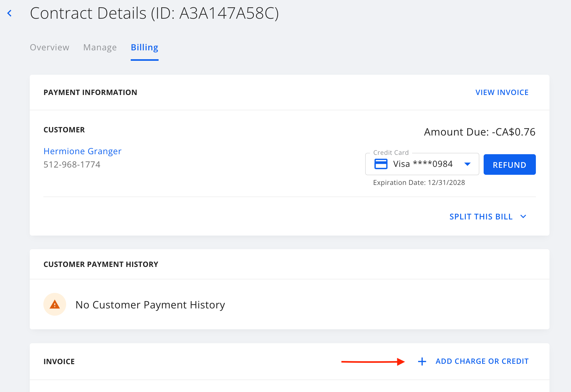Click the orange warning triangle icon
The image size is (571, 392).
(55, 305)
